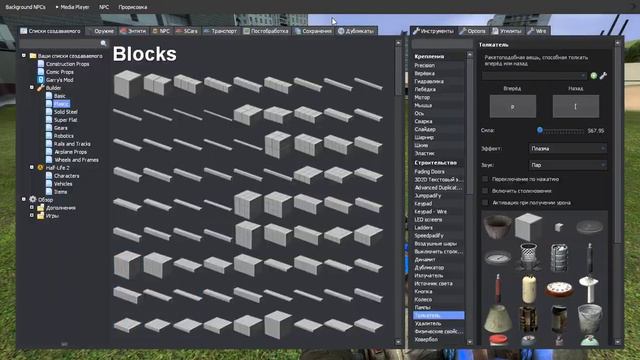Select the round dial gauge thruster model
The width and height of the screenshot is (640, 360).
point(498,258)
